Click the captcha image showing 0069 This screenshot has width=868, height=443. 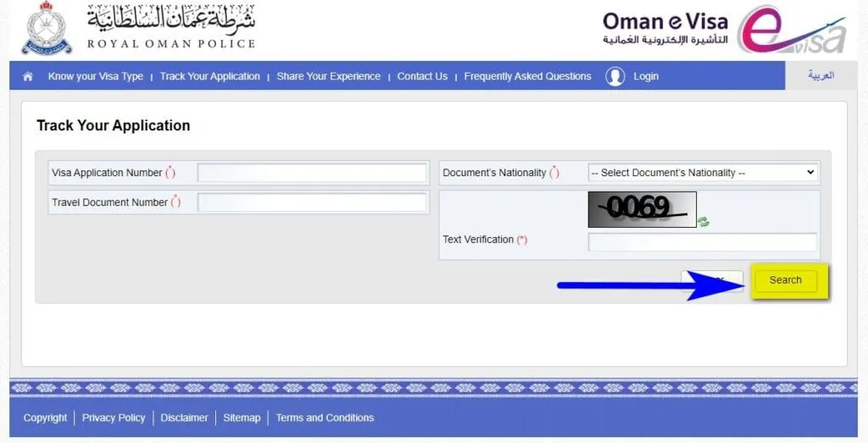pos(643,209)
